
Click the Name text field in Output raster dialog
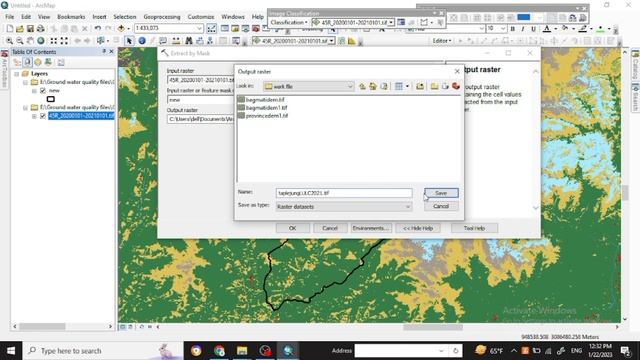pyautogui.click(x=344, y=193)
